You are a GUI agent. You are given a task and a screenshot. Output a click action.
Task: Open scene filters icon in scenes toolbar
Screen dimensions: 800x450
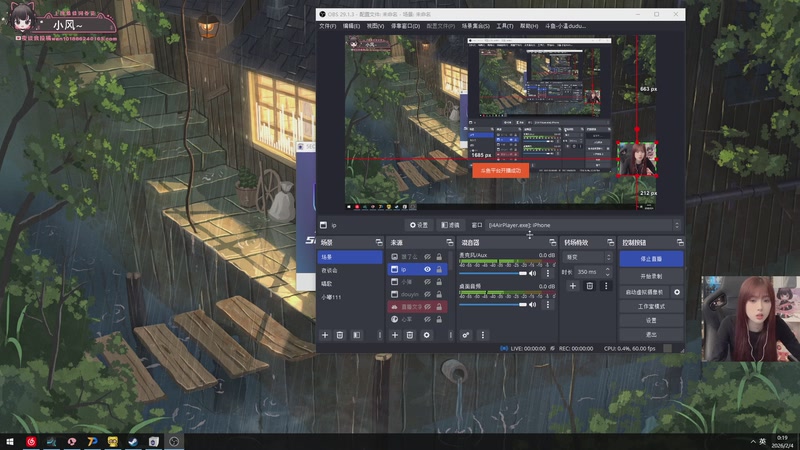(357, 335)
